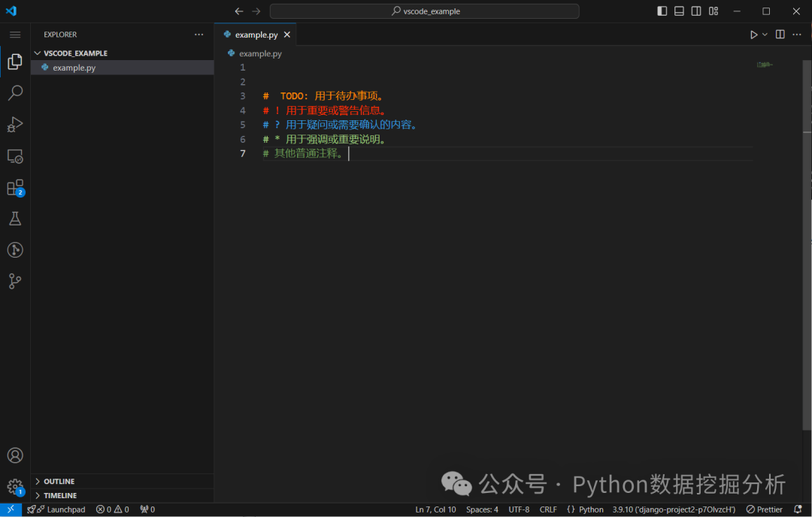Click the red ! comment on line 4
The width and height of the screenshot is (812, 517).
(325, 110)
